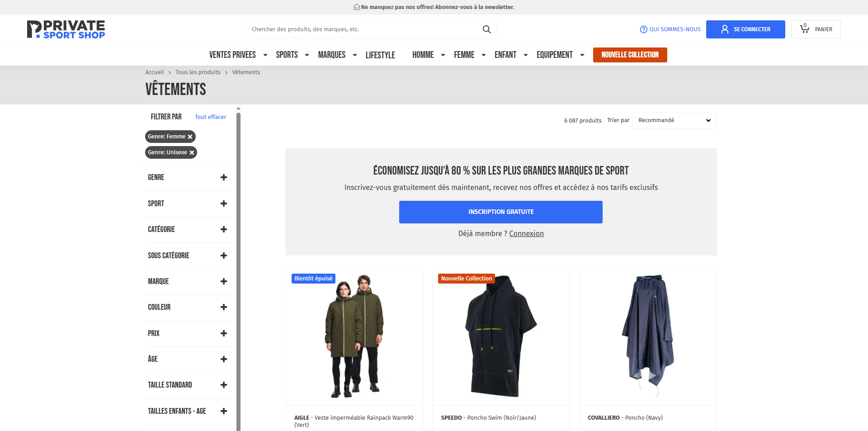This screenshot has width=868, height=431.
Task: Go to Tous les produits breadcrumb
Action: pyautogui.click(x=198, y=72)
